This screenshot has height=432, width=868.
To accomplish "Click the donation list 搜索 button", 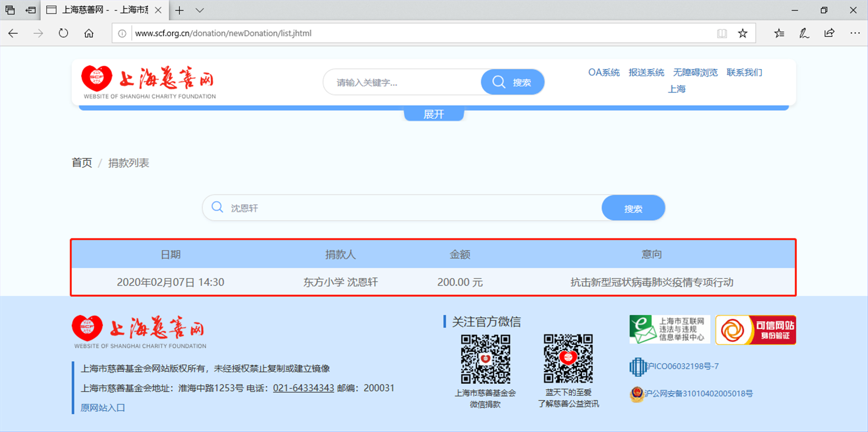I will point(633,208).
